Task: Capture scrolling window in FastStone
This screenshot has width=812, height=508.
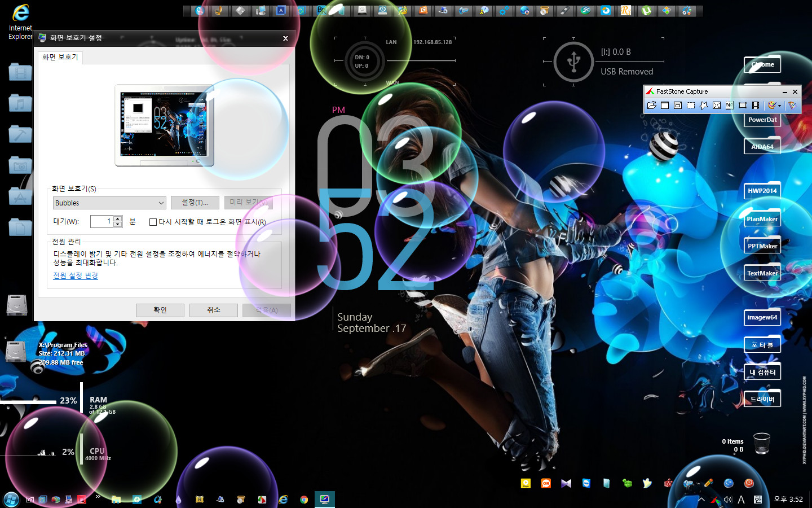Action: (x=730, y=106)
